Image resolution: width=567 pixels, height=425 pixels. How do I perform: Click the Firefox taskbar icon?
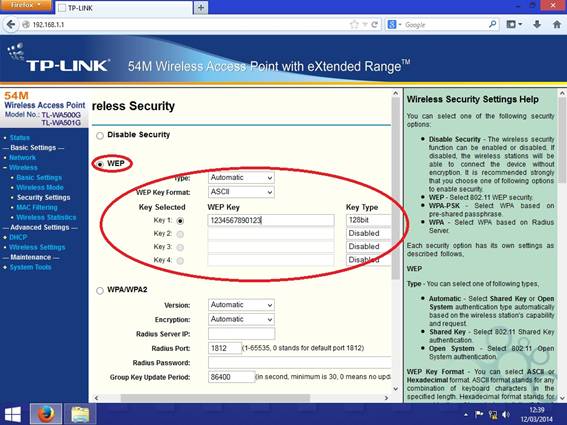(x=46, y=414)
